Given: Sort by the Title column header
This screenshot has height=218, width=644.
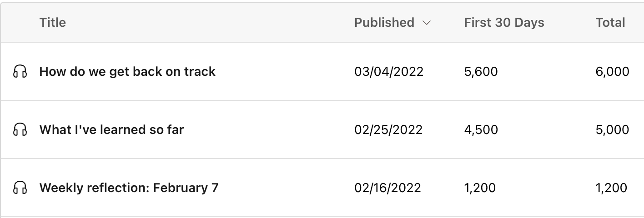Looking at the screenshot, I should pyautogui.click(x=53, y=22).
